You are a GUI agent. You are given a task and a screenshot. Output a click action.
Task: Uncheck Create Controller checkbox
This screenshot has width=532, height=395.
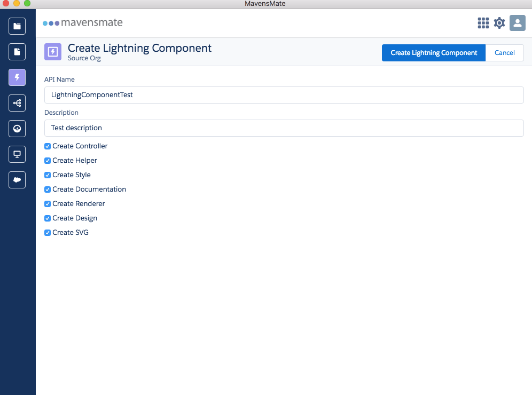tap(48, 146)
